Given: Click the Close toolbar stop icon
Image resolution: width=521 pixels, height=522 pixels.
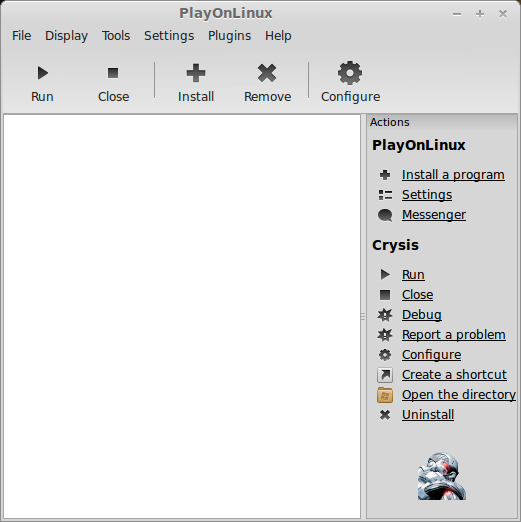Looking at the screenshot, I should click(113, 73).
